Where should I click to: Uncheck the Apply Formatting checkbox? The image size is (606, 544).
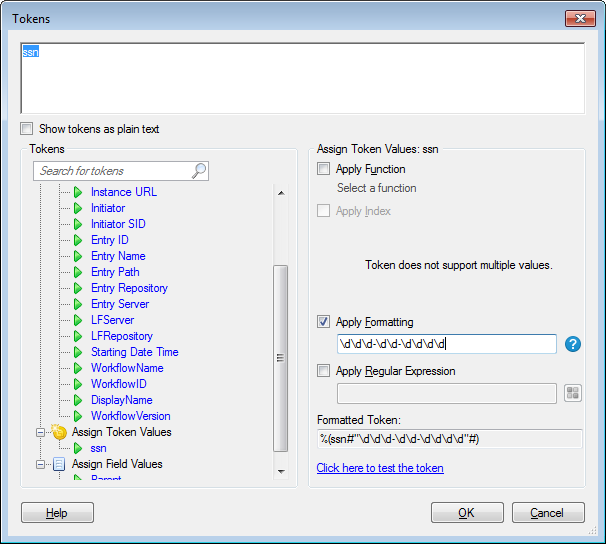click(323, 321)
